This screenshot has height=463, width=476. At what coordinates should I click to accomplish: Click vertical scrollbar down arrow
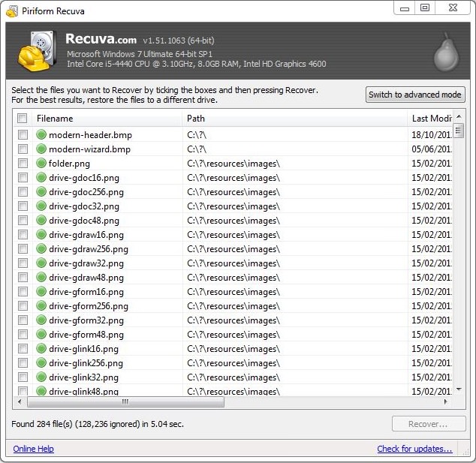(459, 389)
